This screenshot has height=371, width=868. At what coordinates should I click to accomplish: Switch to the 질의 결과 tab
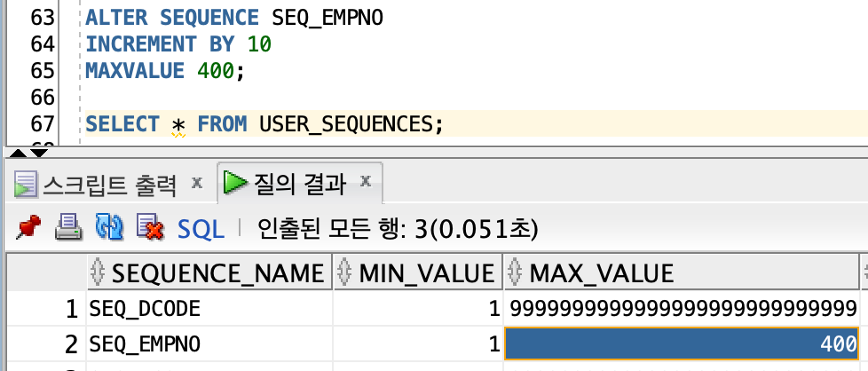(x=300, y=183)
